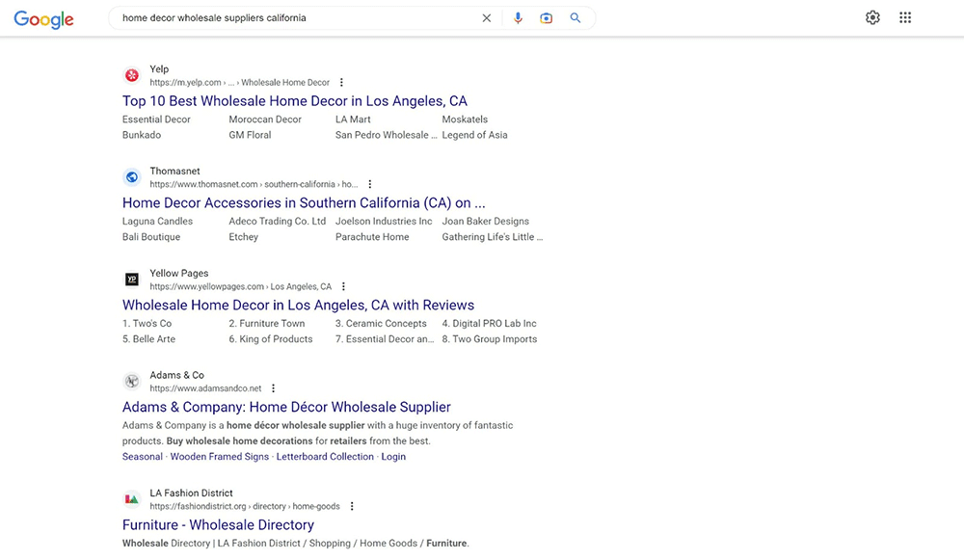Open more options for Yelp result
The width and height of the screenshot is (964, 560).
click(x=341, y=83)
